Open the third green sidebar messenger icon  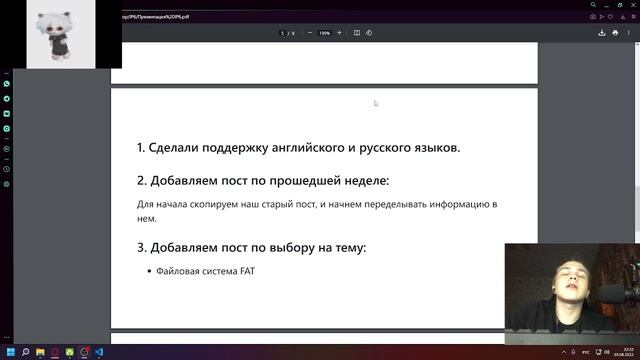[7, 114]
